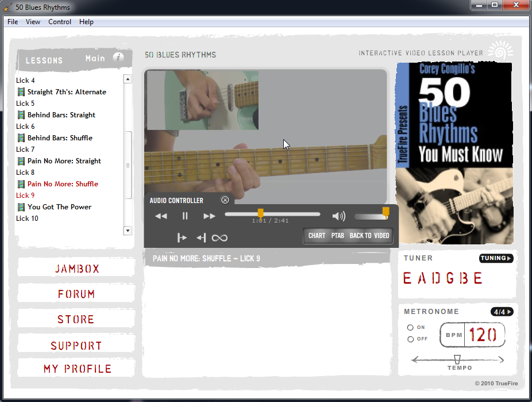Image resolution: width=532 pixels, height=402 pixels.
Task: Click tempo slider left arrow end
Action: pyautogui.click(x=415, y=359)
